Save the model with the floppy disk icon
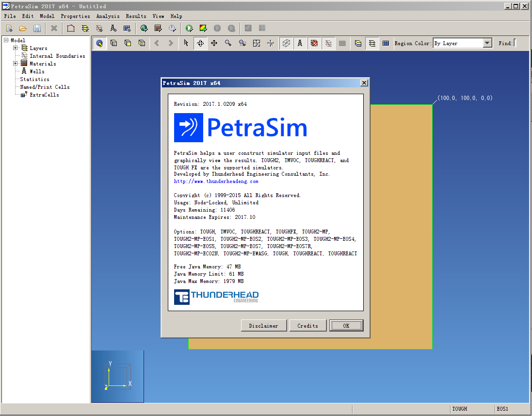 (x=37, y=28)
